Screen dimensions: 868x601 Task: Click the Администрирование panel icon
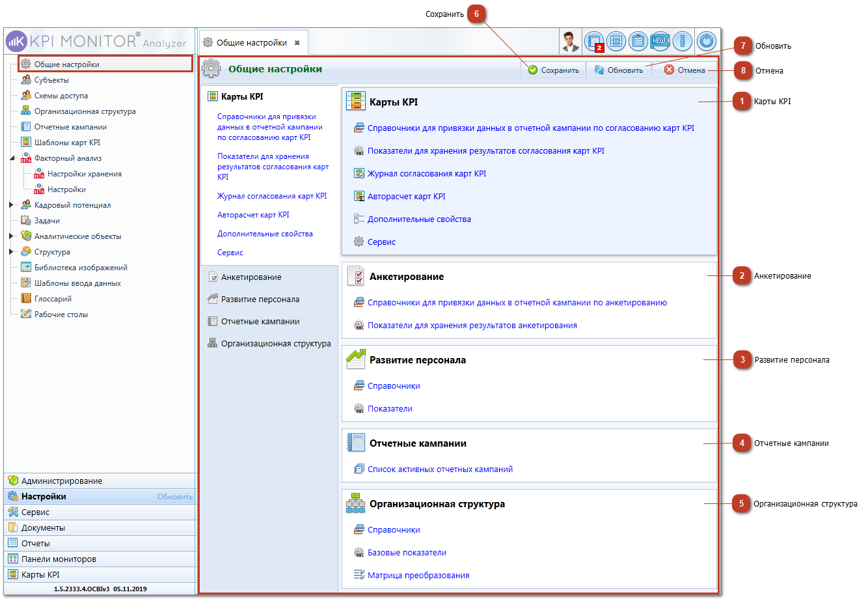pos(13,481)
